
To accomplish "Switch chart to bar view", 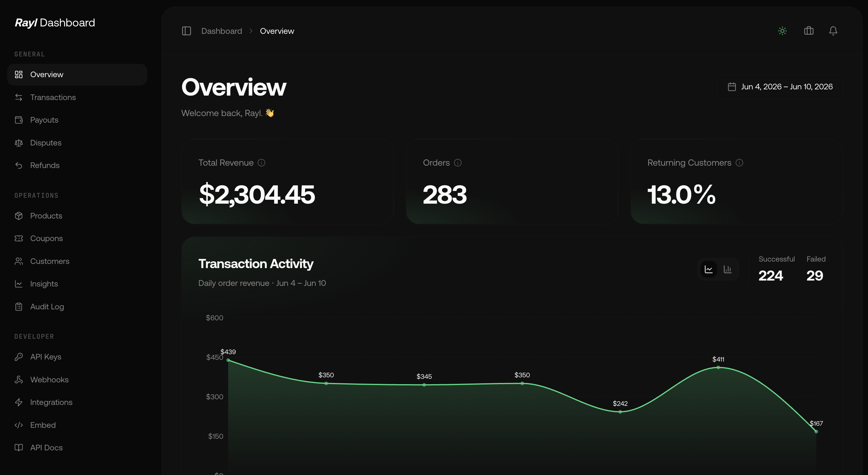I will click(x=727, y=269).
